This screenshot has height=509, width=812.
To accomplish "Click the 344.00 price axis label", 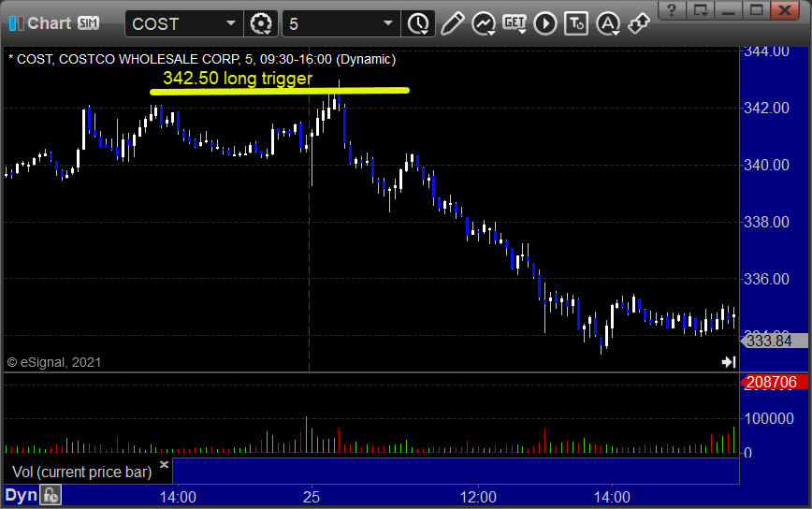I will [766, 51].
